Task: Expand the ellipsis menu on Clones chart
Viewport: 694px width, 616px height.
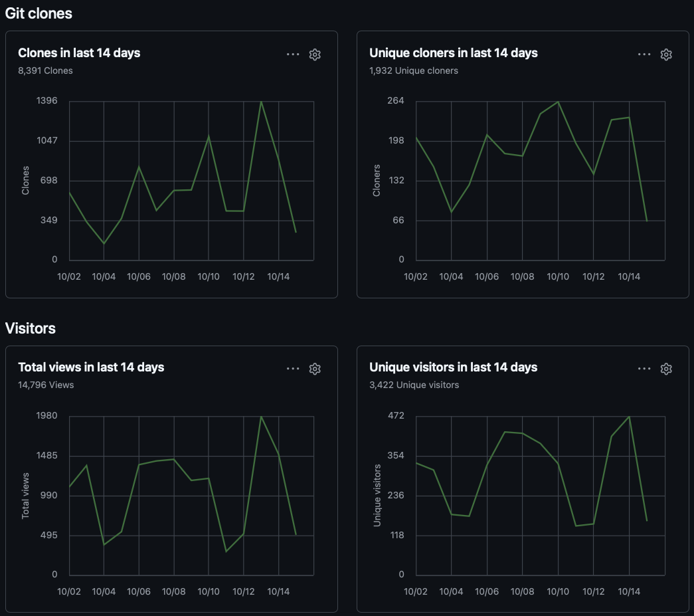Action: (x=293, y=54)
